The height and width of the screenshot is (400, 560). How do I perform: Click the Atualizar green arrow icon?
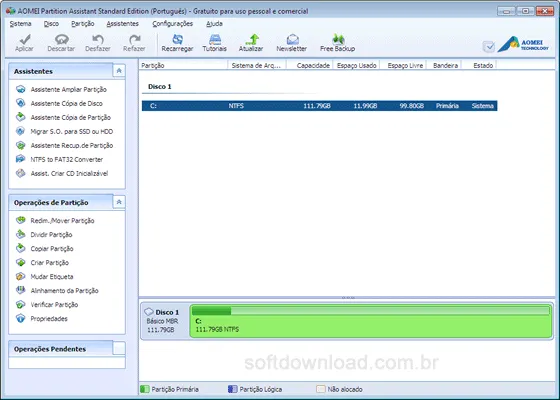(251, 39)
